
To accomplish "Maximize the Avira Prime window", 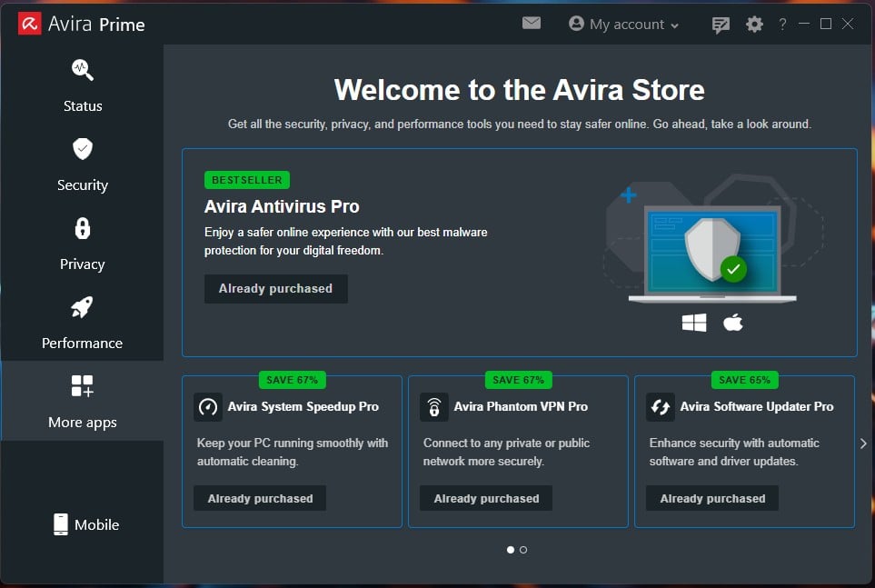I will tap(826, 24).
